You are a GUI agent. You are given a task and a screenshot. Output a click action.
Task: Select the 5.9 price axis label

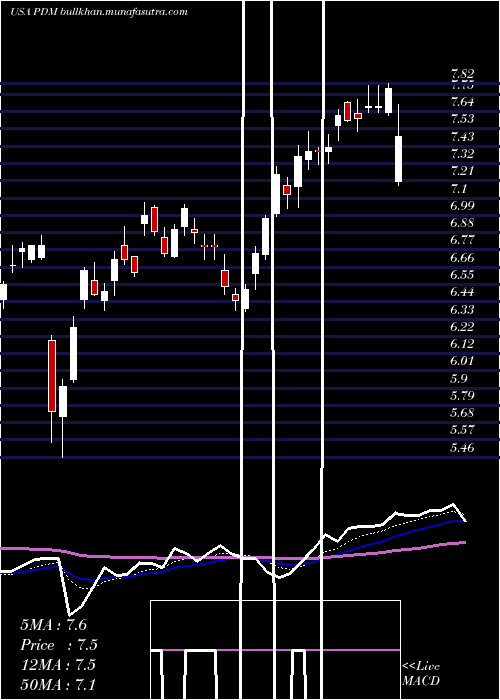pos(459,379)
